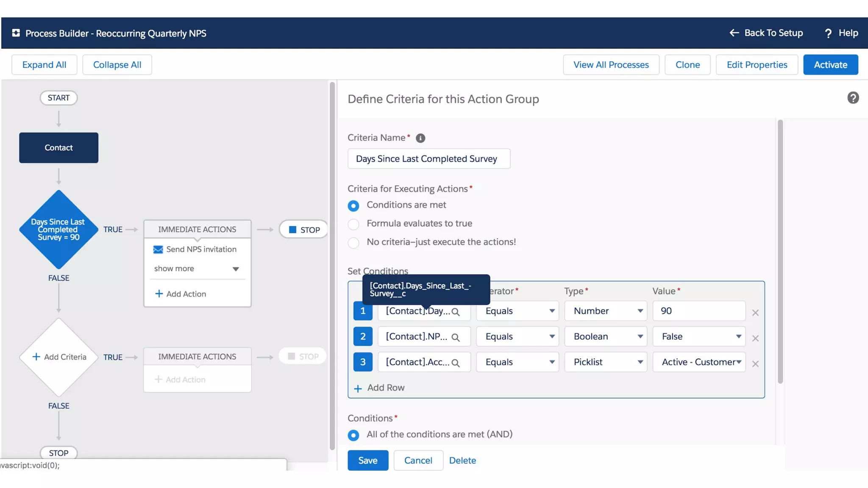Open the Equals operator dropdown in row 2
This screenshot has width=868, height=488.
(x=517, y=336)
